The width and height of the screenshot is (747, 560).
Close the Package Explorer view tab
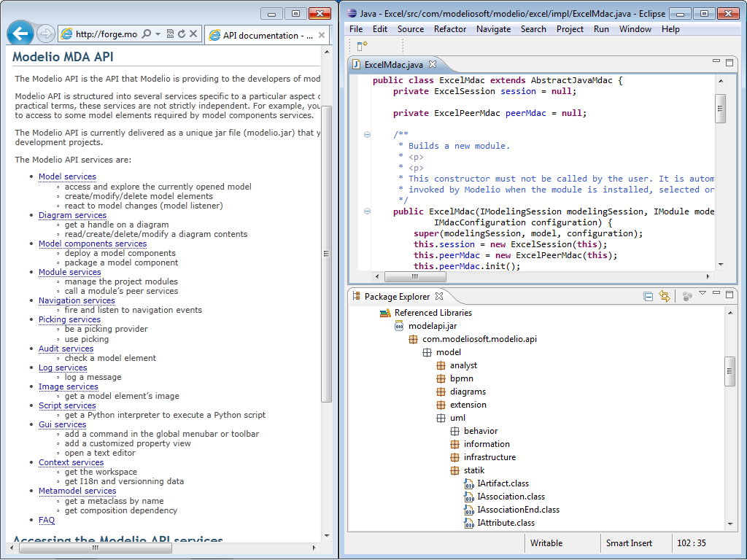pos(439,296)
